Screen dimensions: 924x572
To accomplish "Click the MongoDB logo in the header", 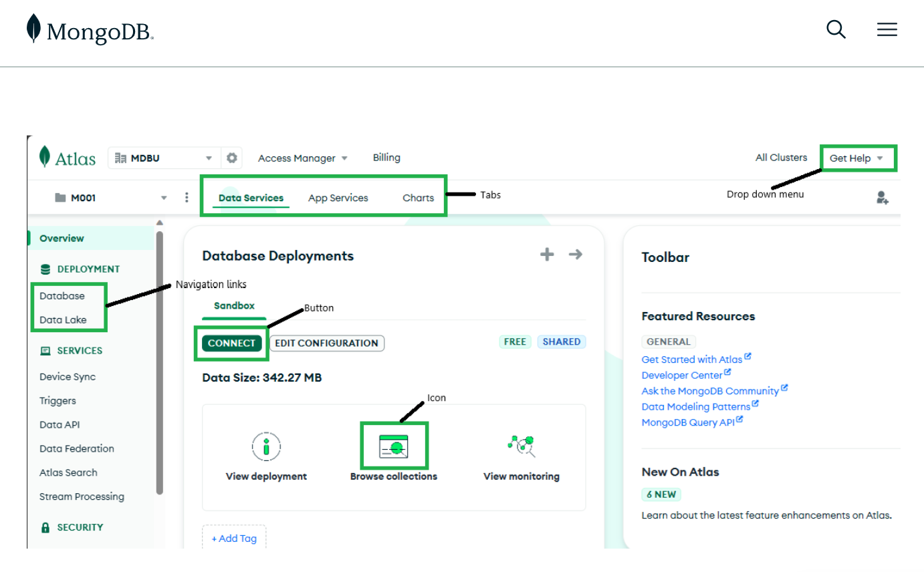I will point(90,30).
